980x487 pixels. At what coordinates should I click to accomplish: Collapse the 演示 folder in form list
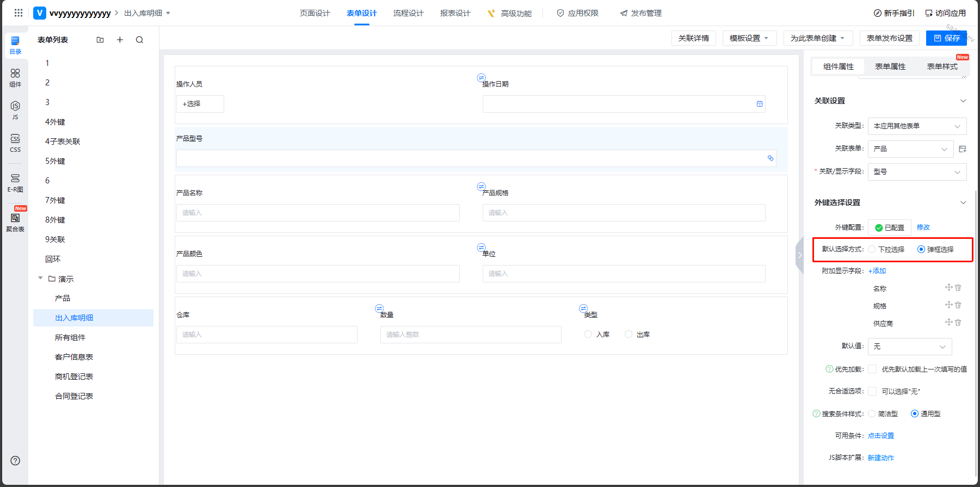[40, 279]
